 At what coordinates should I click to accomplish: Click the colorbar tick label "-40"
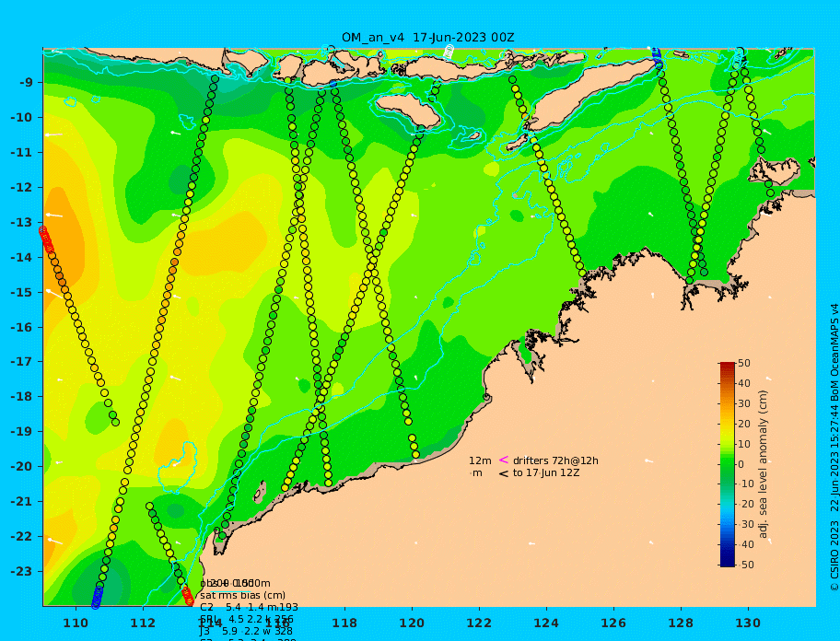746,544
